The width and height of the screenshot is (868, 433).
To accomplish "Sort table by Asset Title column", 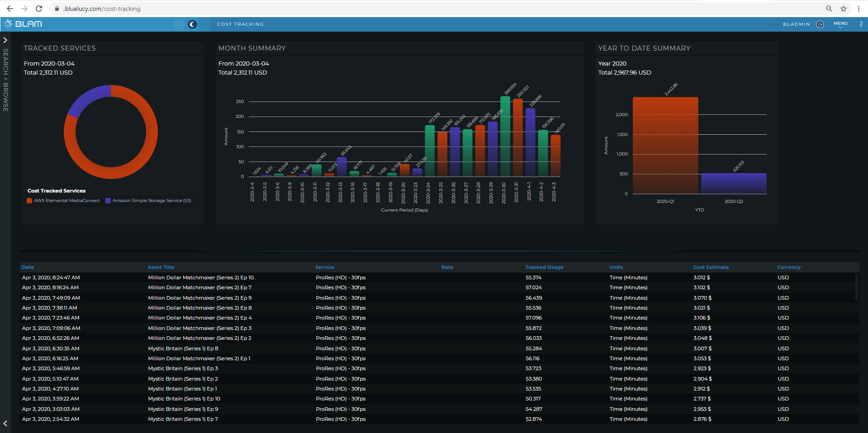I will point(161,267).
